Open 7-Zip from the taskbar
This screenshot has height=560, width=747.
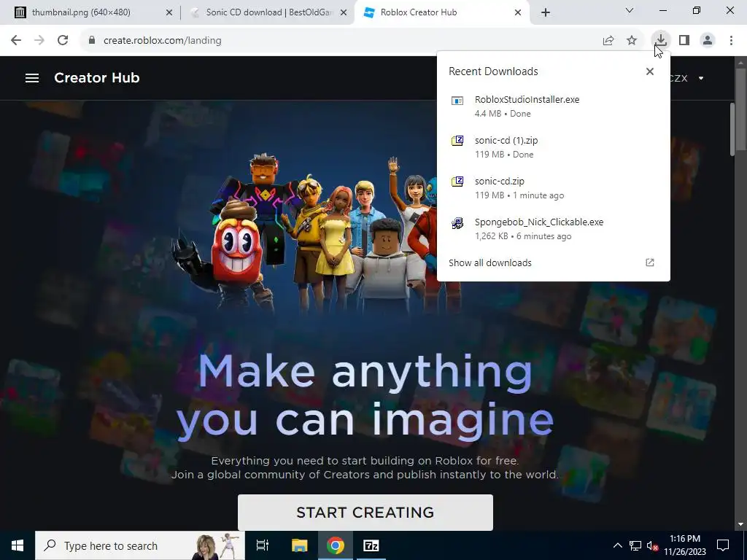371,545
